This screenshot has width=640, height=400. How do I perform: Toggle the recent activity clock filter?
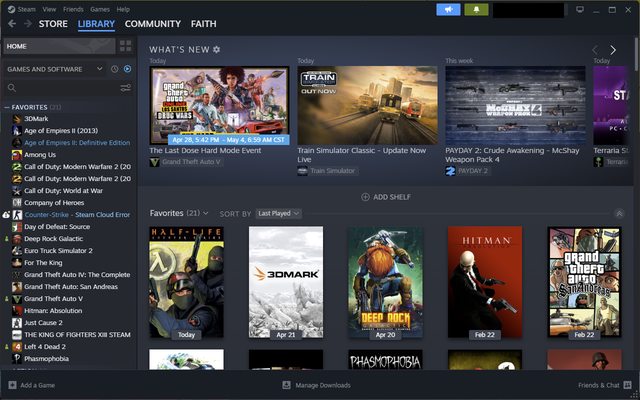pyautogui.click(x=114, y=69)
